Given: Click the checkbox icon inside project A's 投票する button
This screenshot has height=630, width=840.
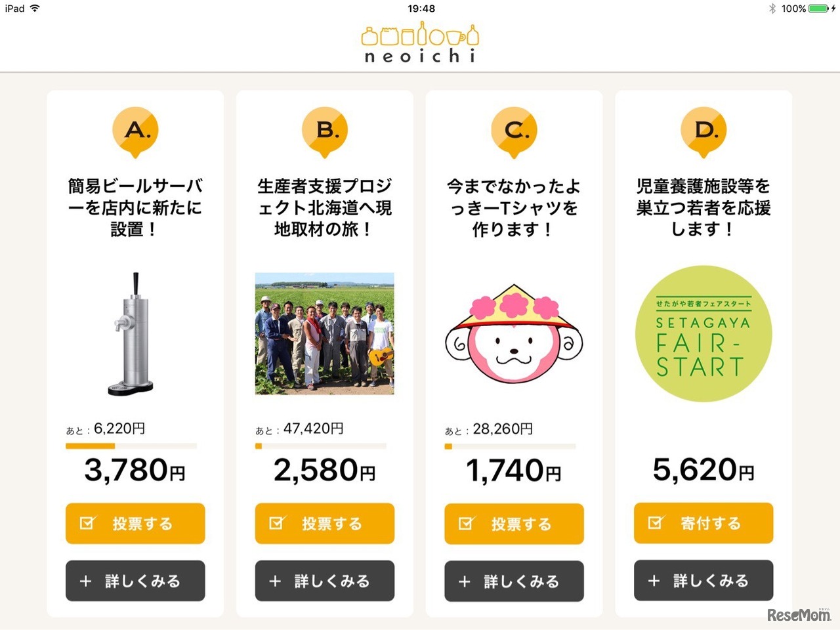Looking at the screenshot, I should point(86,523).
